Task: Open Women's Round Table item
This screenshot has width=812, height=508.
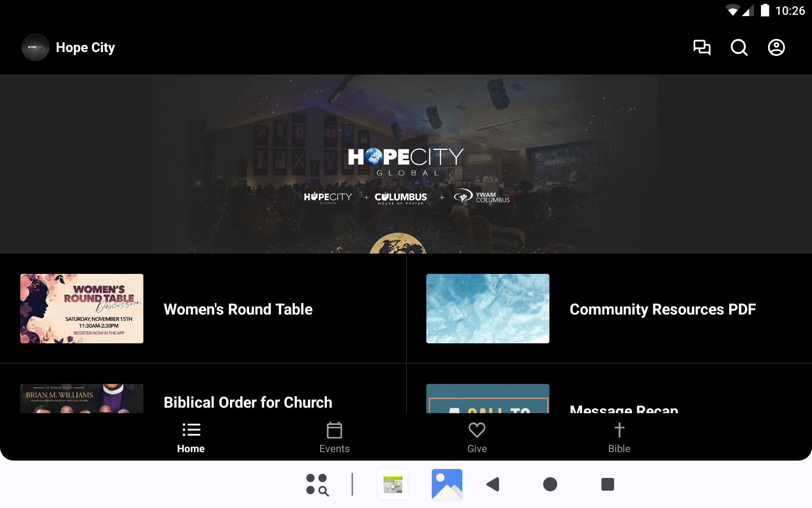Action: pos(238,309)
